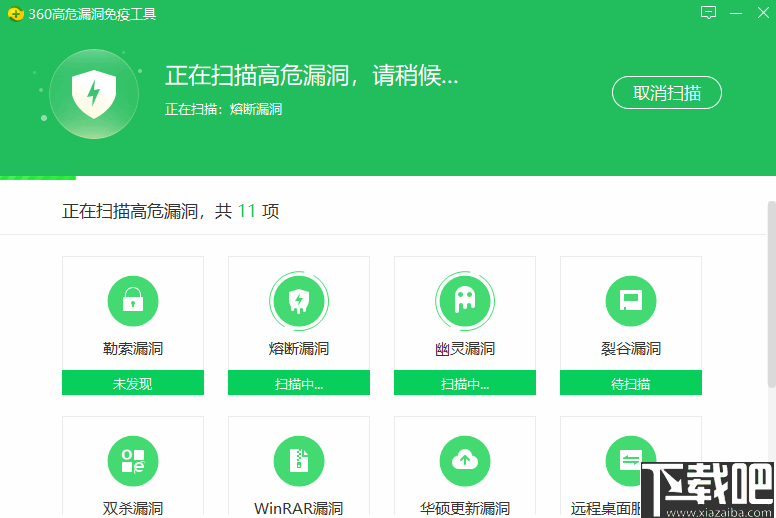
Task: Click the 扫描中 status under 幽灵漏洞
Action: click(x=465, y=382)
